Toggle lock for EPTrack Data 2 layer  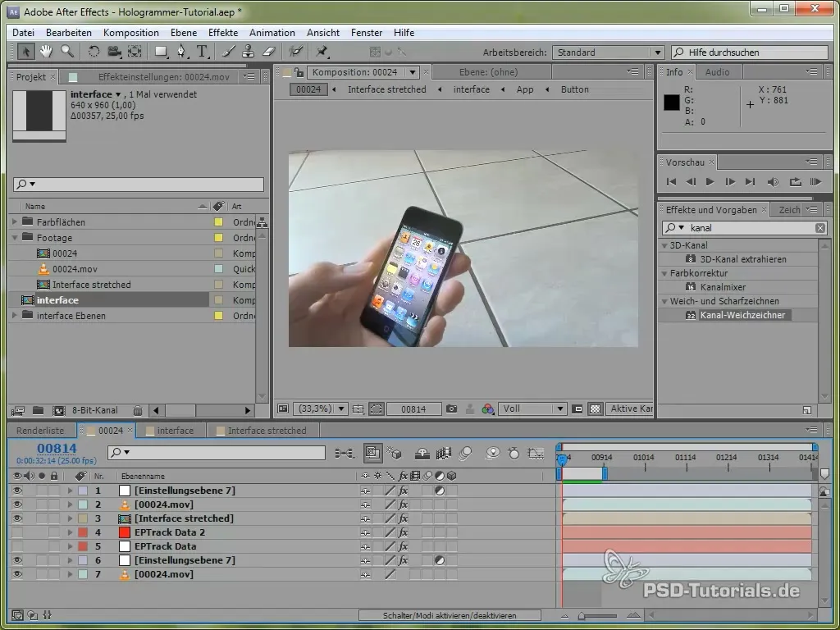53,532
